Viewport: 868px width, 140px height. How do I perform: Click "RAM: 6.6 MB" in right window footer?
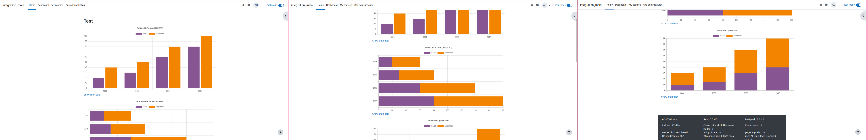pos(710,119)
